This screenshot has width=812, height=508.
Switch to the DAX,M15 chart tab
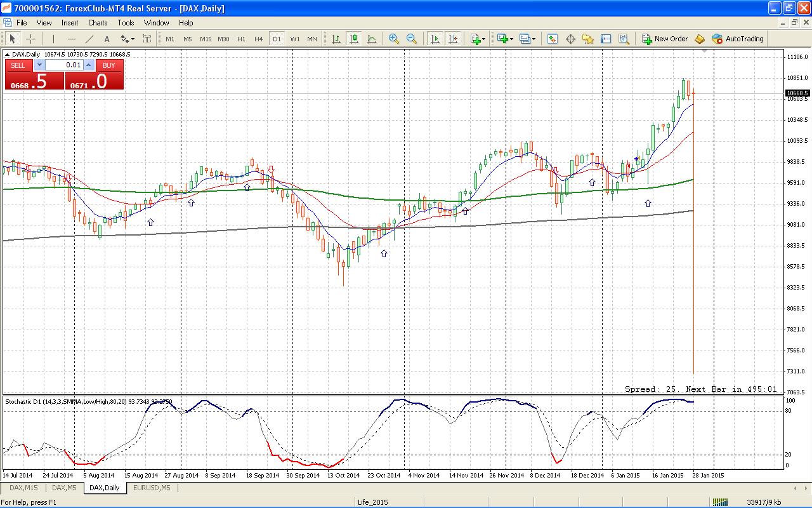tap(23, 488)
